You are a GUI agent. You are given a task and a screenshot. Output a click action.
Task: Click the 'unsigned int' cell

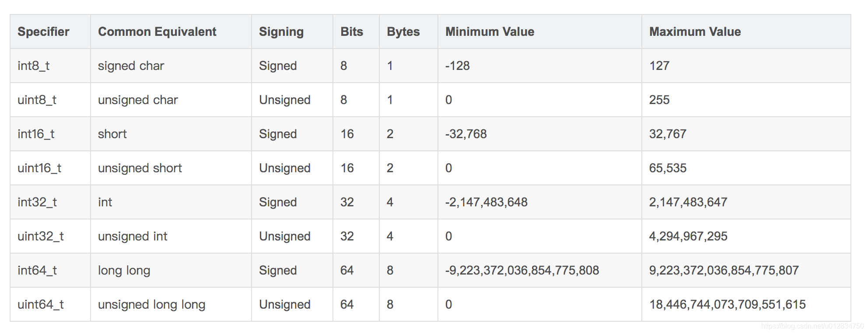pyautogui.click(x=171, y=236)
